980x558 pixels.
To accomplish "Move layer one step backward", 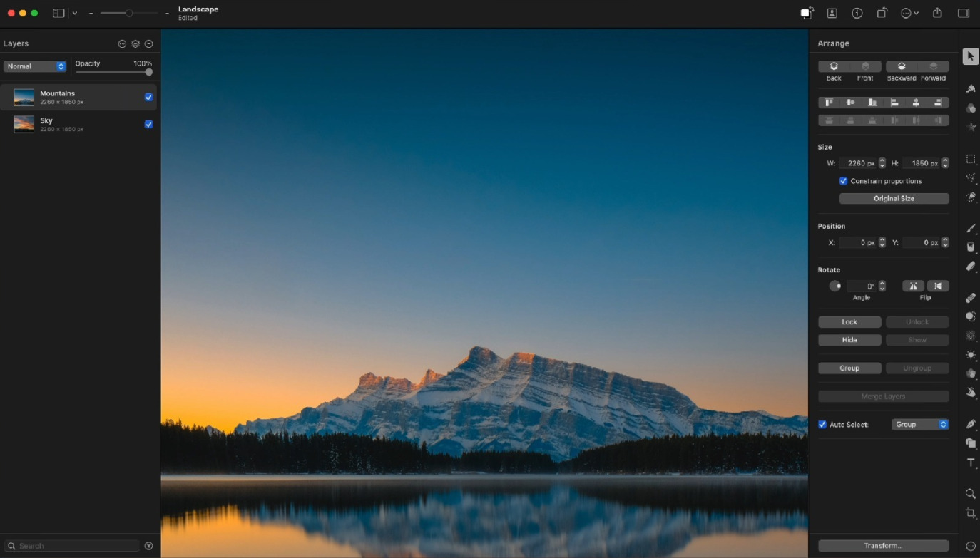I will coord(902,66).
